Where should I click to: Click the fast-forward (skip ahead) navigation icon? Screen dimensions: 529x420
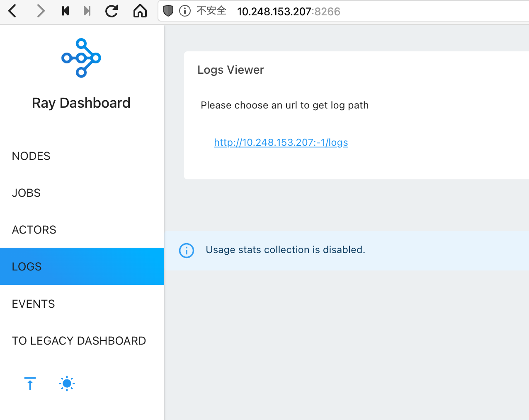pyautogui.click(x=87, y=11)
